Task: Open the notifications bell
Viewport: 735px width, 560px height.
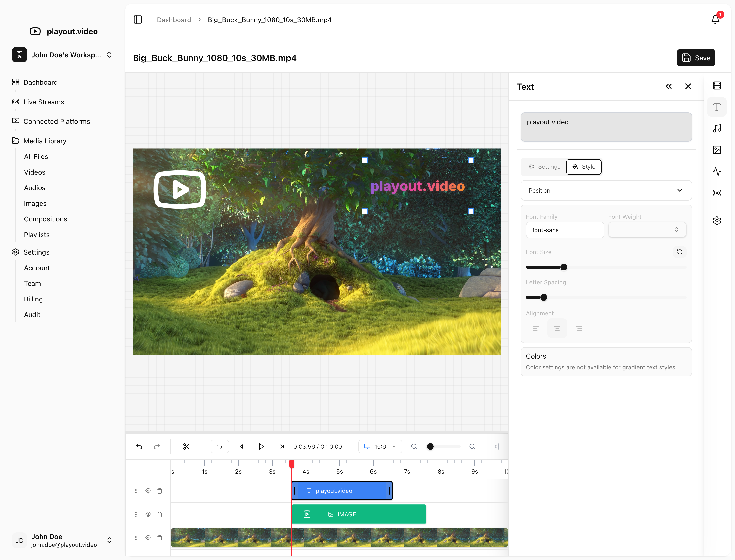Action: tap(715, 19)
